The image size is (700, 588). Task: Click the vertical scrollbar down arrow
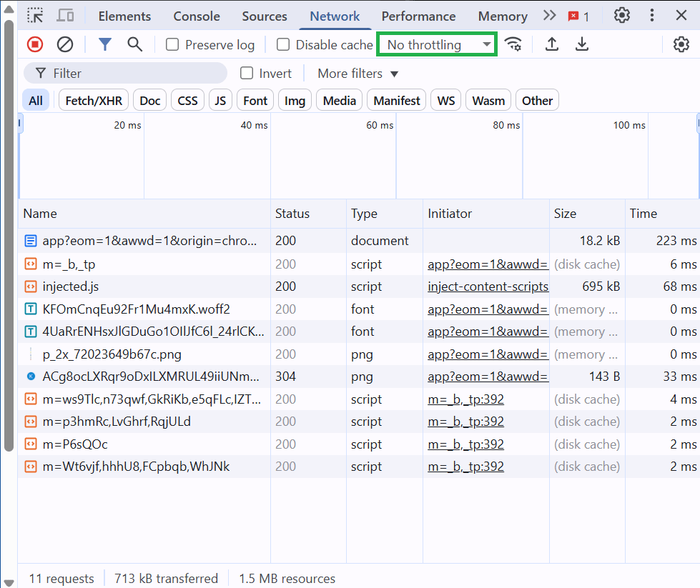(x=9, y=582)
